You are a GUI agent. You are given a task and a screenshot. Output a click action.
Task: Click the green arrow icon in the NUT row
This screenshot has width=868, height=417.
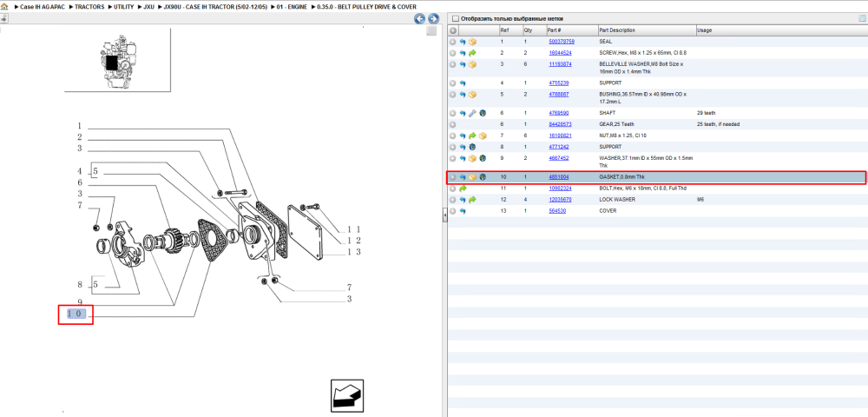click(x=472, y=136)
